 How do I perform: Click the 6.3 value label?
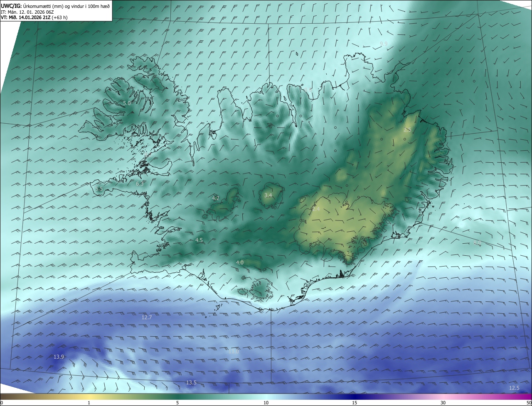(140, 183)
